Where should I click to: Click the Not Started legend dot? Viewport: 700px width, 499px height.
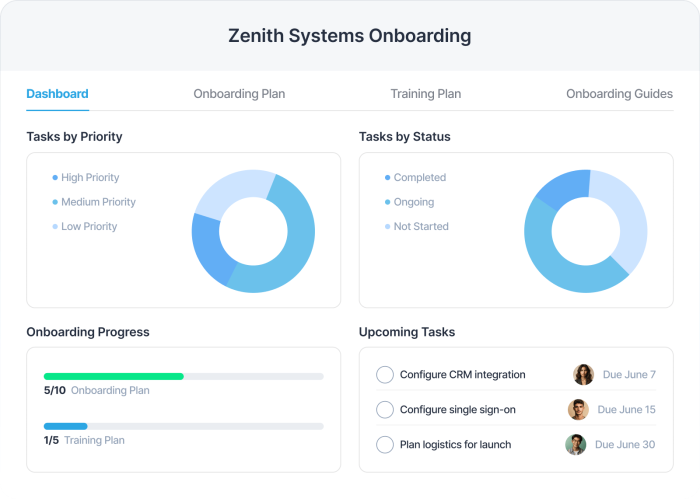click(x=387, y=227)
